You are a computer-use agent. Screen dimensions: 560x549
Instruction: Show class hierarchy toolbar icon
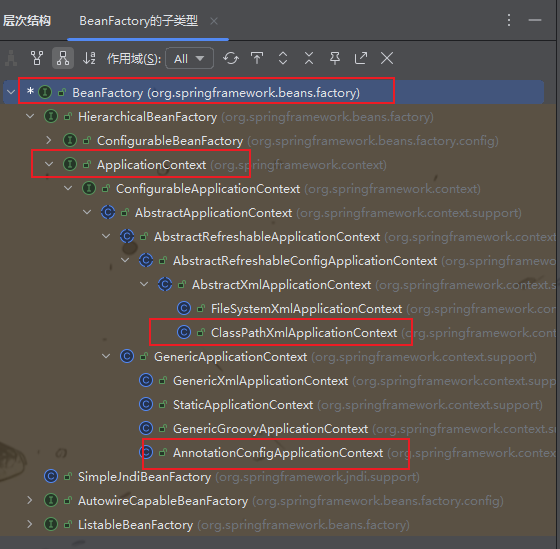click(x=11, y=58)
